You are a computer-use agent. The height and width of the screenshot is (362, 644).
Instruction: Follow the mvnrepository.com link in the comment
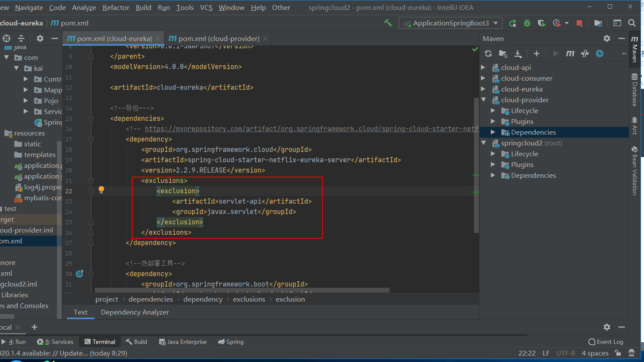coord(311,129)
